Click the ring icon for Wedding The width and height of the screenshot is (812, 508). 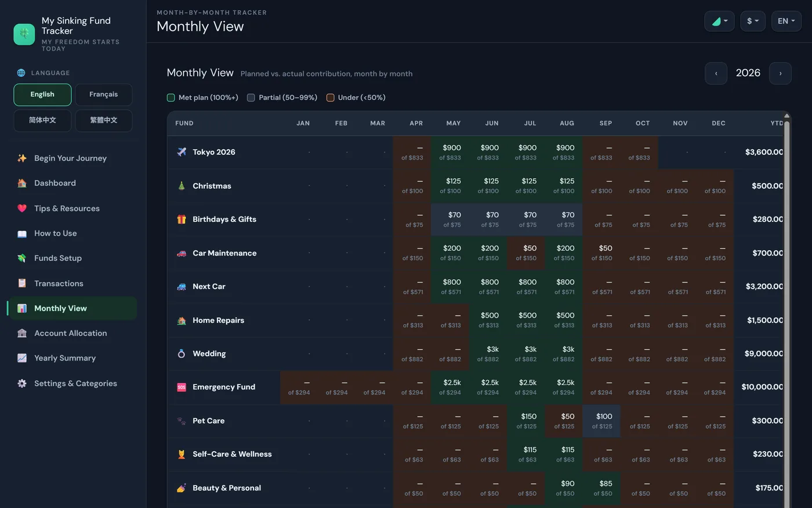[x=182, y=354]
